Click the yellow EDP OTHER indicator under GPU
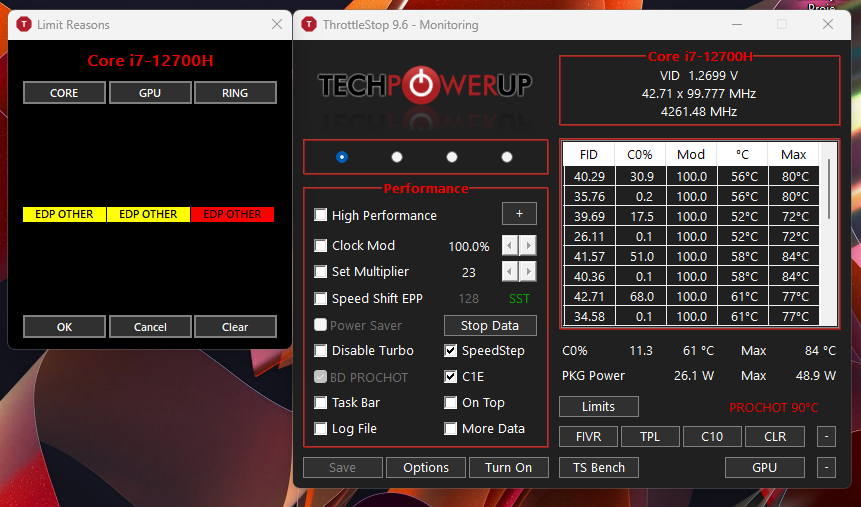The width and height of the screenshot is (861, 507). coord(148,214)
